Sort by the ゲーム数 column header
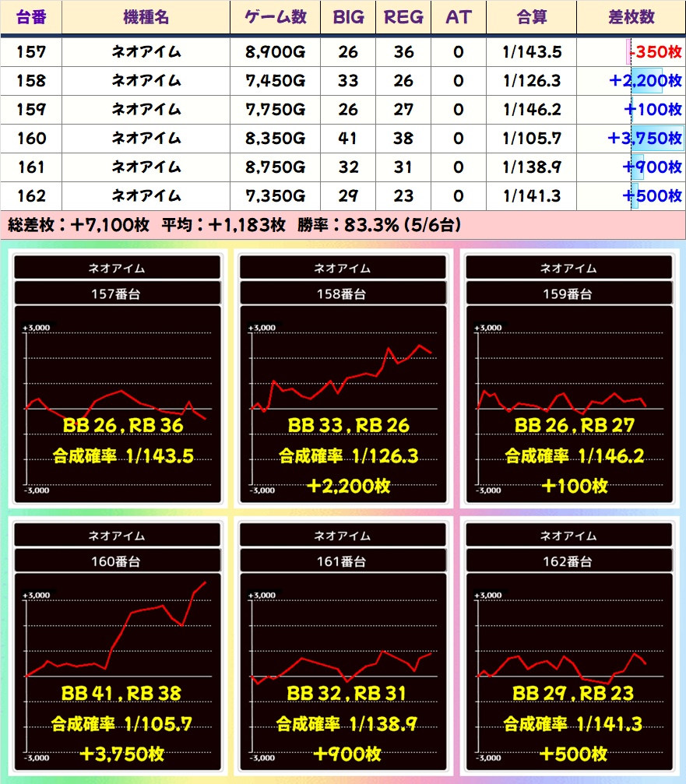The image size is (686, 784). coord(275,17)
